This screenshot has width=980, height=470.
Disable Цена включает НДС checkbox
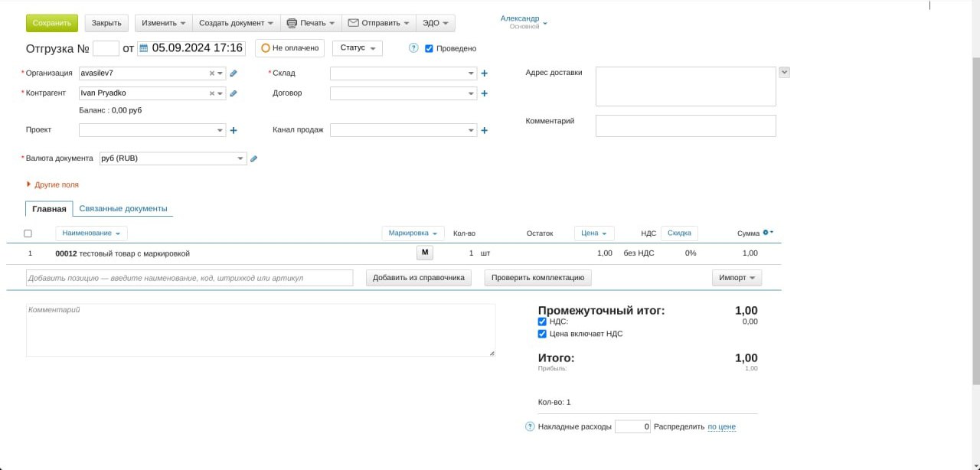coord(542,334)
